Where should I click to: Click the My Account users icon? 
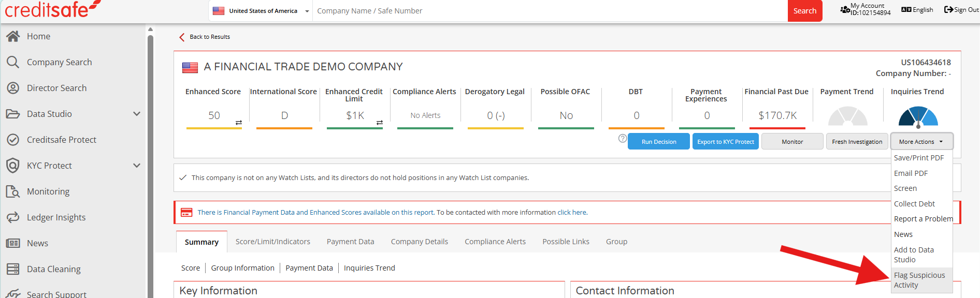[x=845, y=9]
